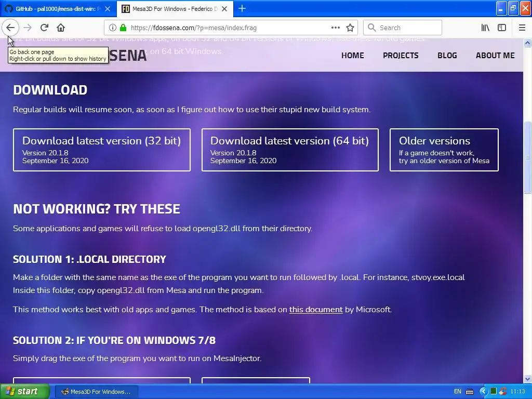Click the green padlock security icon
Image resolution: width=532 pixels, height=399 pixels.
[x=123, y=28]
